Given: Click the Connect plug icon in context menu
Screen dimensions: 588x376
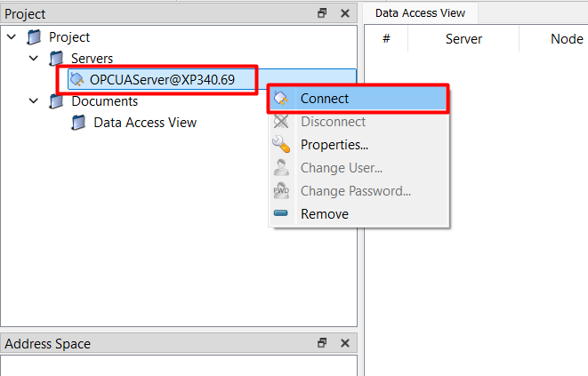Looking at the screenshot, I should (x=281, y=99).
